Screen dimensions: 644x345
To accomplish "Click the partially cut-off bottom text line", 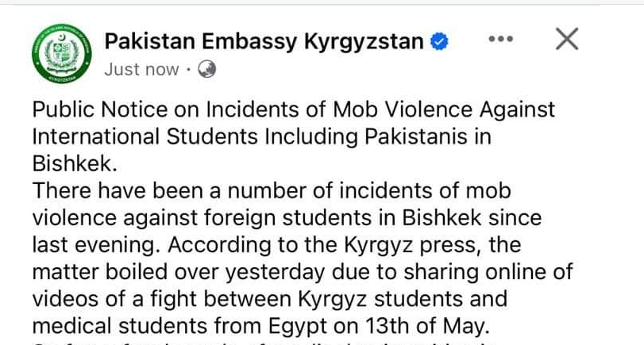I will point(265,342).
